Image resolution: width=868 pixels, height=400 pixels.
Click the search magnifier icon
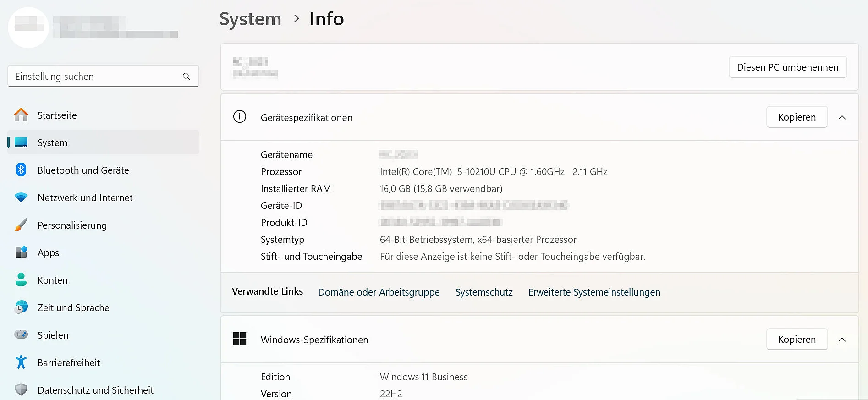[x=187, y=77]
